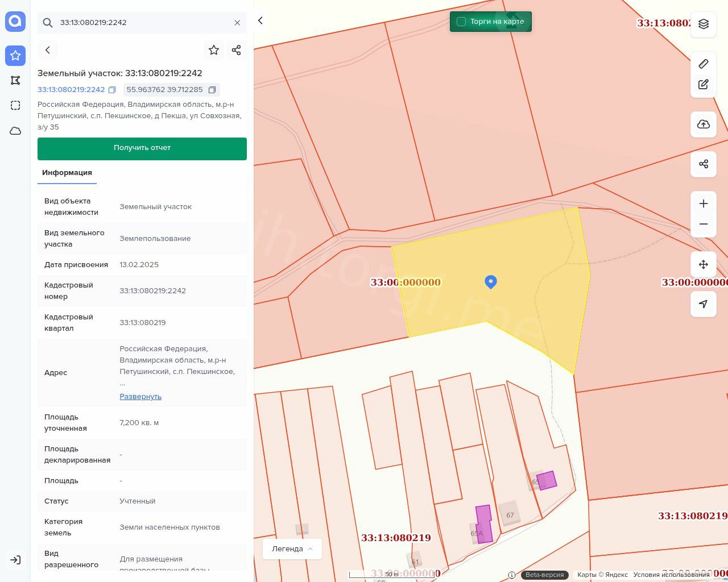This screenshot has width=728, height=582.
Task: Open the map layers panel
Action: 704,24
